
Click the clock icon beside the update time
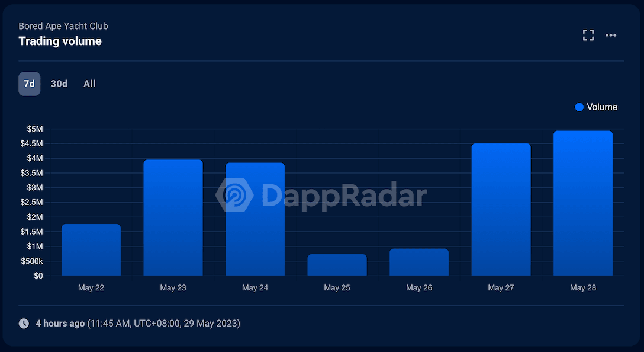[x=24, y=323]
